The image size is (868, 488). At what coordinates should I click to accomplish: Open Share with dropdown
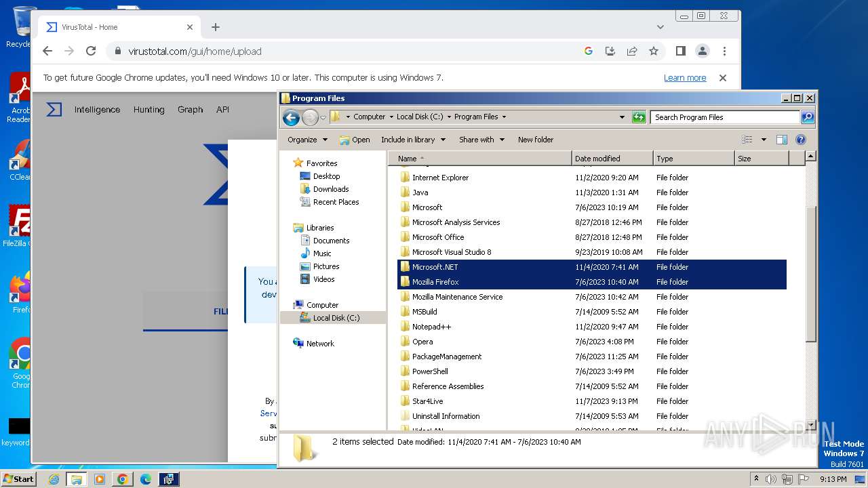(x=481, y=140)
